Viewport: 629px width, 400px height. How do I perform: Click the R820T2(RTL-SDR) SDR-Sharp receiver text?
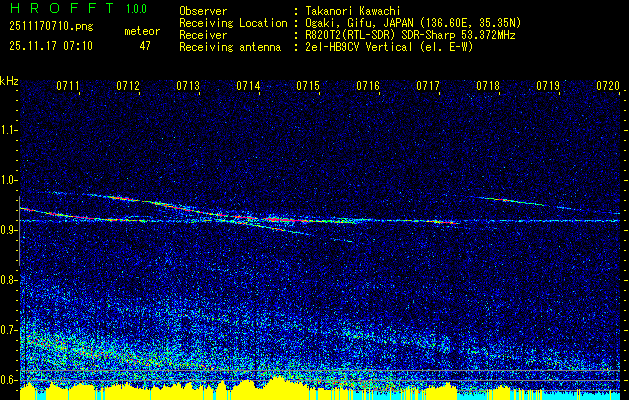point(410,35)
